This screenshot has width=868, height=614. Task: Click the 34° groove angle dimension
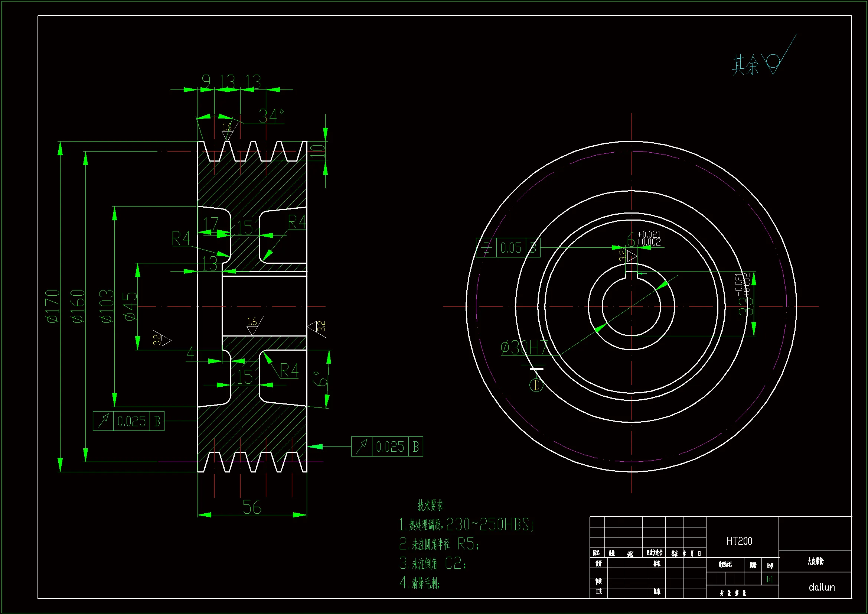click(271, 116)
